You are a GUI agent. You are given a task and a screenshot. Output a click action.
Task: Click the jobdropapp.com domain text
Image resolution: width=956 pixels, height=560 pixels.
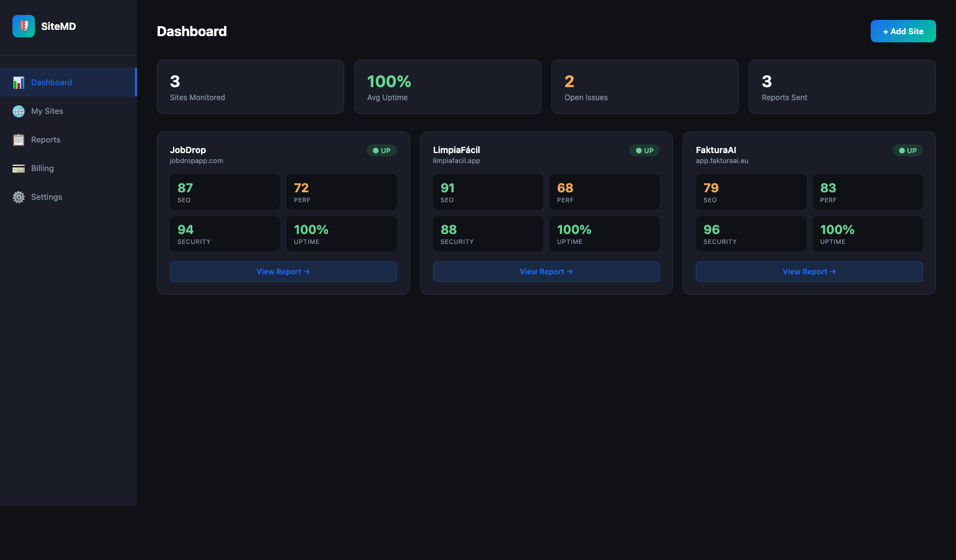pos(197,161)
